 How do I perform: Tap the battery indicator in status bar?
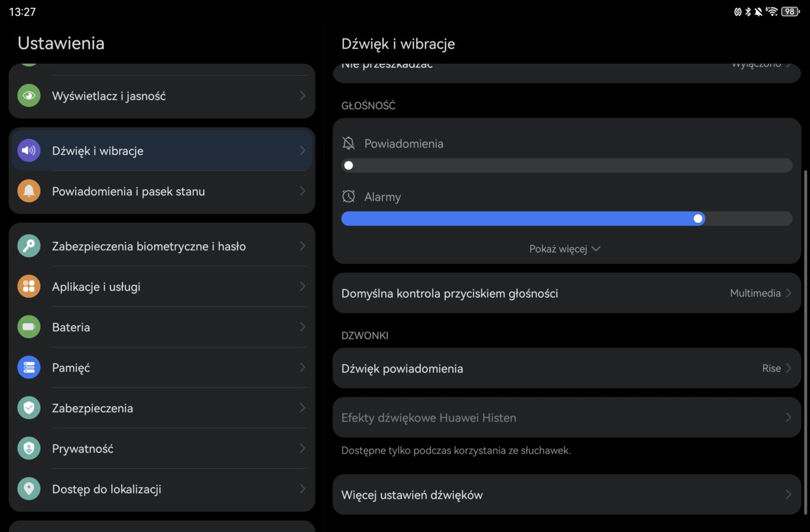click(790, 12)
